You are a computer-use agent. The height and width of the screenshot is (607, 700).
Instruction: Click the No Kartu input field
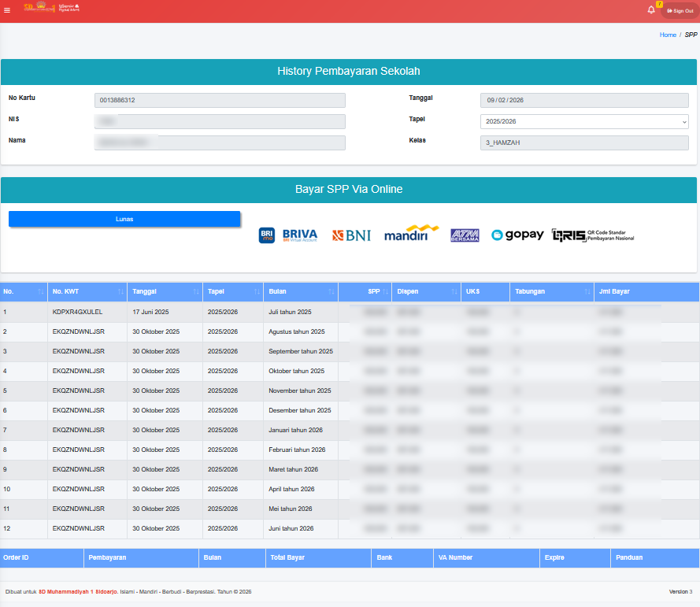(x=220, y=101)
